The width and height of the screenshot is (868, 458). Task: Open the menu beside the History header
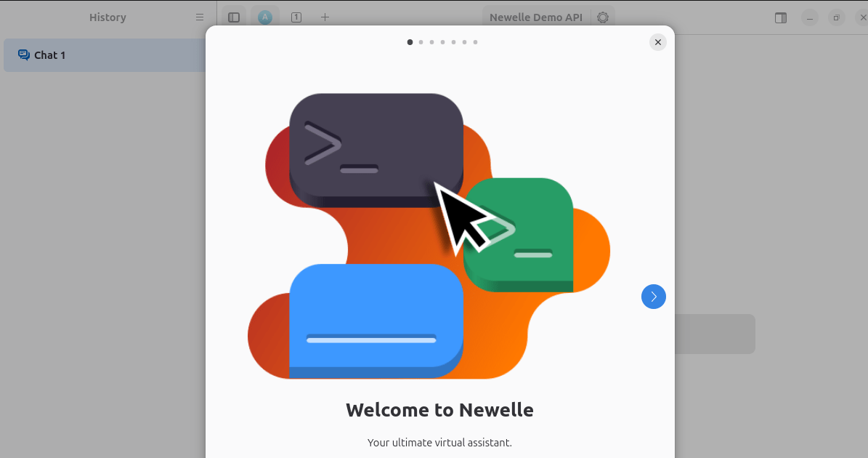(199, 17)
